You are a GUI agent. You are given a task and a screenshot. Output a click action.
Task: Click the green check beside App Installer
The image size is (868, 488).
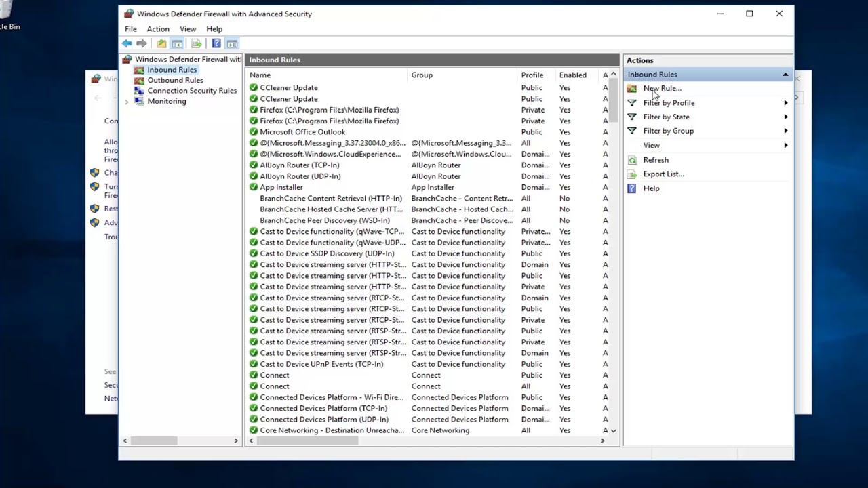click(254, 187)
